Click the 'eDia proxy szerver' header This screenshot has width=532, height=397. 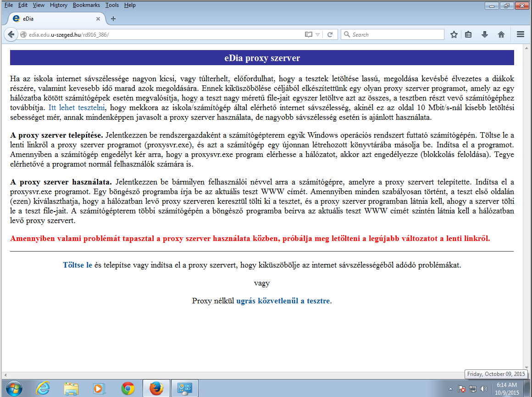(x=262, y=58)
